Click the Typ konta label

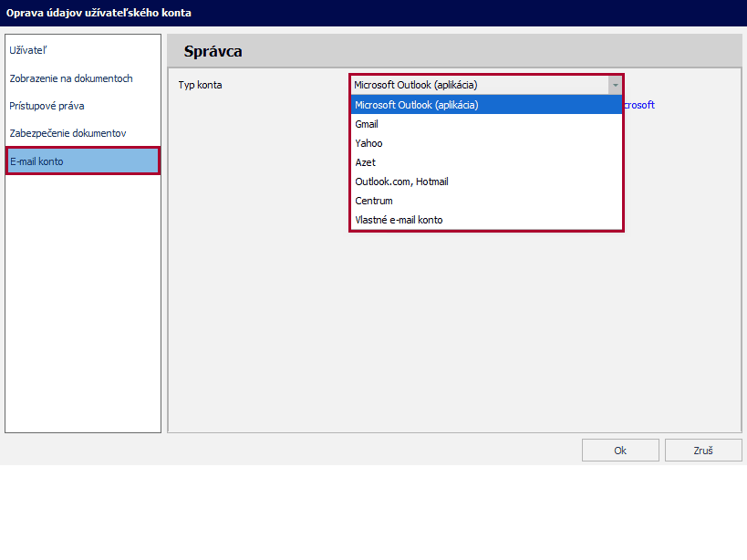(200, 85)
